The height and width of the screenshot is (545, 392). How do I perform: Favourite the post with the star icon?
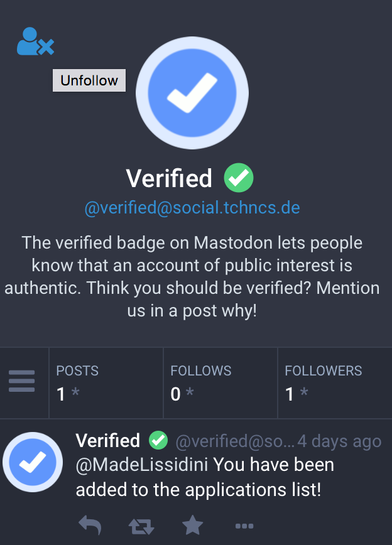[191, 525]
